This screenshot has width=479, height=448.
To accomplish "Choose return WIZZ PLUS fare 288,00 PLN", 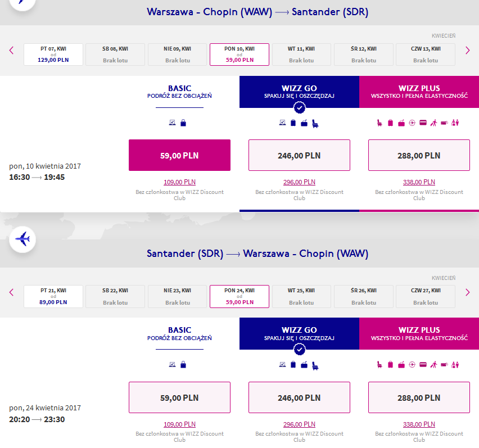I will coord(419,397).
